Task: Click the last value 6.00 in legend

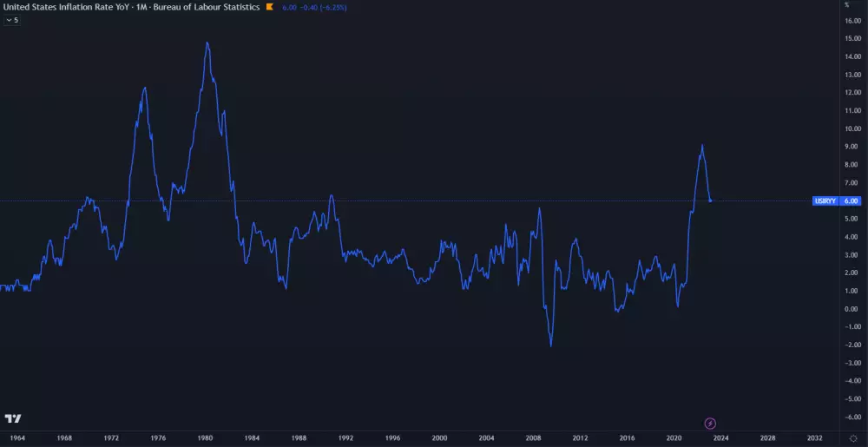Action: coord(290,7)
